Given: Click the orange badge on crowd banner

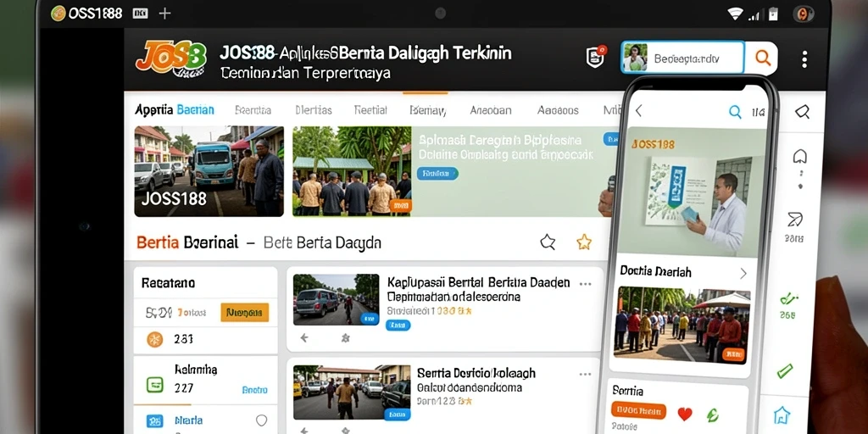Looking at the screenshot, I should pos(400,206).
